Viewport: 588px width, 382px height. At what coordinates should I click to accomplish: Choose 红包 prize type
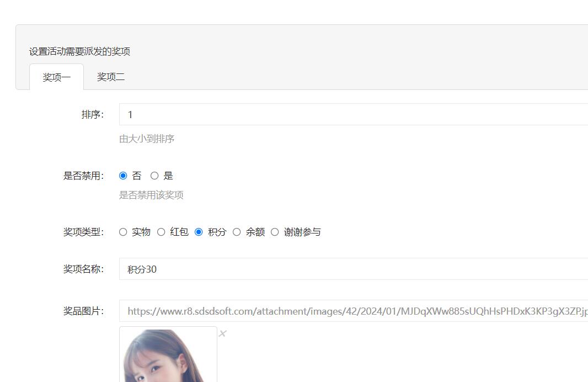pos(161,232)
